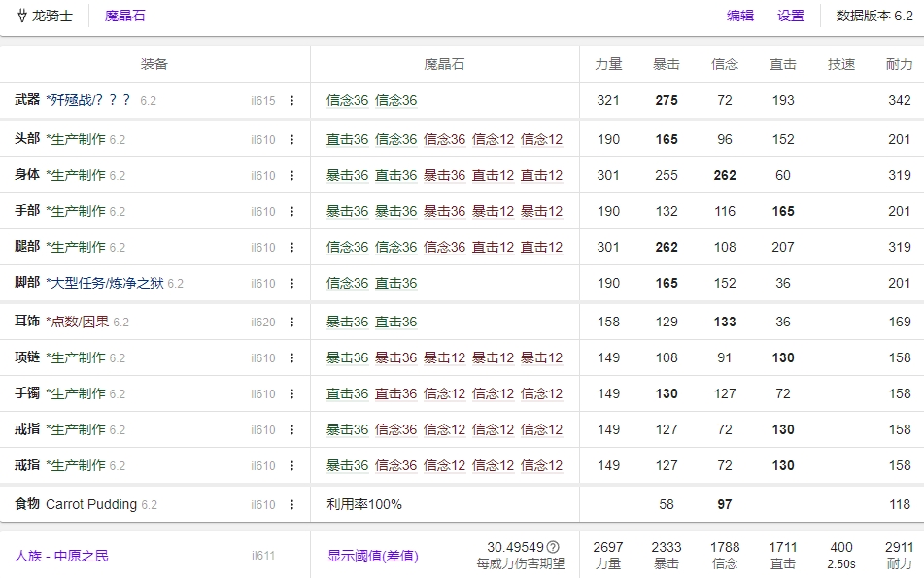This screenshot has width=924, height=578.
Task: Click the 利用率100% food cell
Action: coord(363,505)
